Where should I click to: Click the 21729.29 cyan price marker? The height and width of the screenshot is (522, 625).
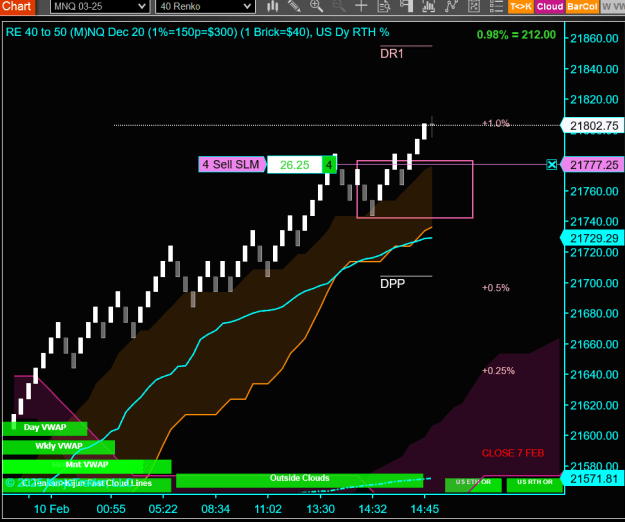coord(593,238)
